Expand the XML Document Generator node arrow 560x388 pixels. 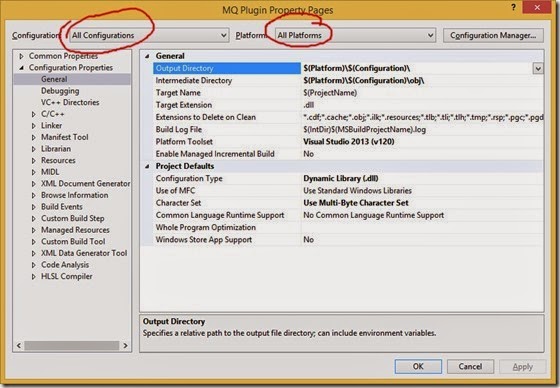click(x=34, y=184)
